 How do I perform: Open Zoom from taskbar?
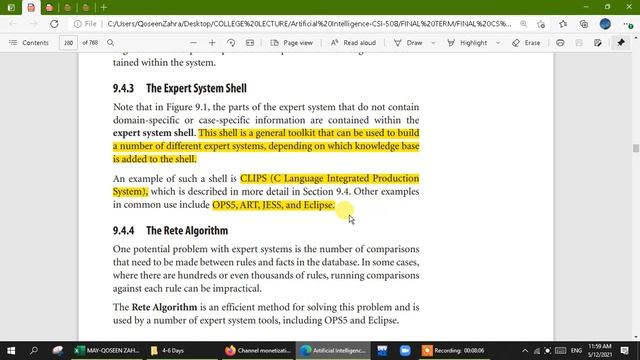(x=404, y=350)
